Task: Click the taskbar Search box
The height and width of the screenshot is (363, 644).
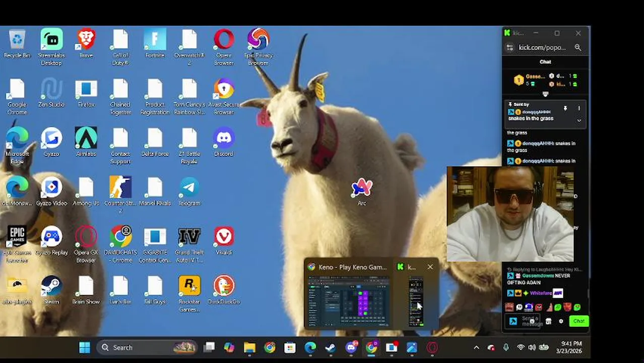Action: (x=147, y=347)
